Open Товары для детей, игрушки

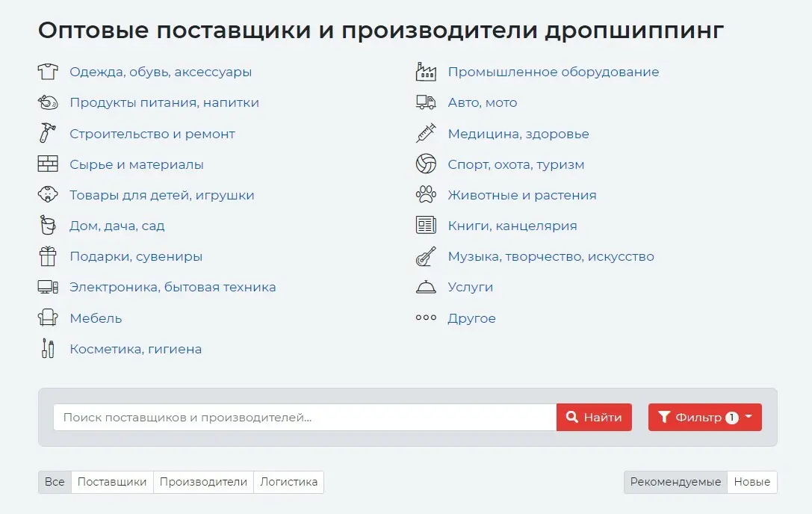(162, 195)
